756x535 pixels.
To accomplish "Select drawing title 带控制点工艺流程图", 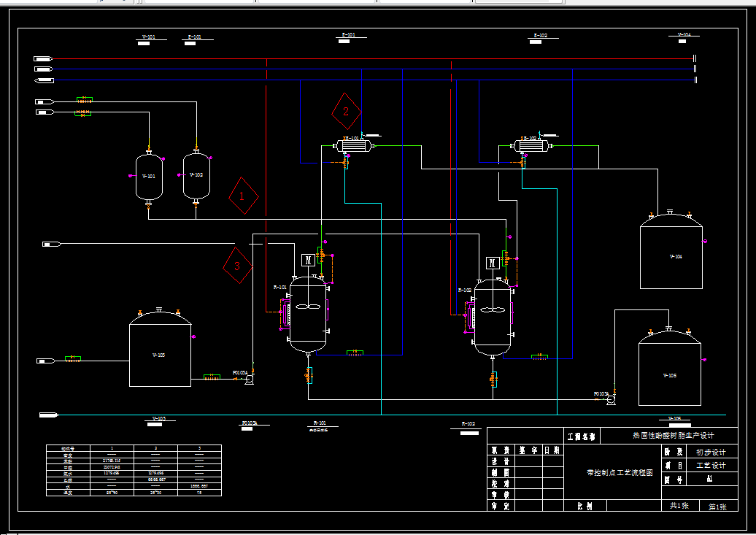I will pyautogui.click(x=620, y=473).
